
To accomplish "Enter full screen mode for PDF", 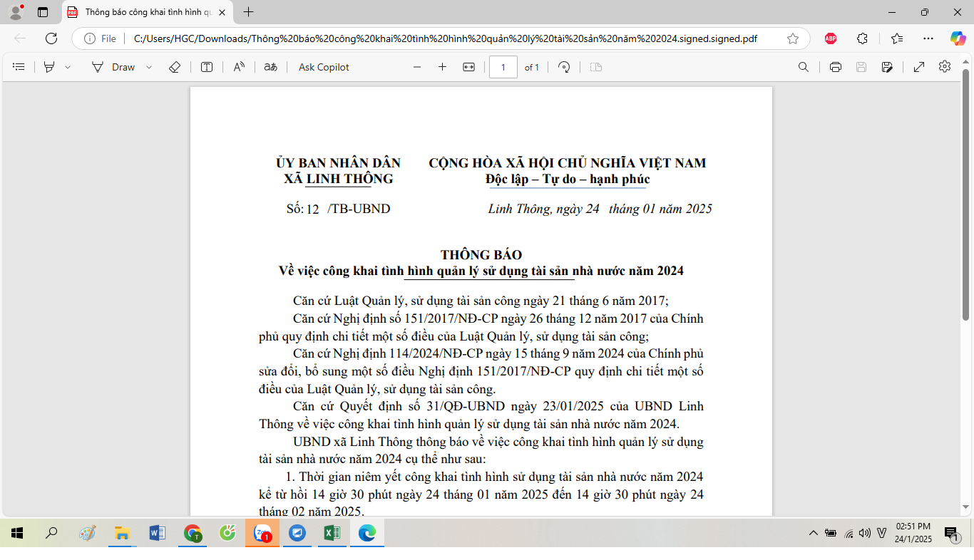I will click(919, 67).
